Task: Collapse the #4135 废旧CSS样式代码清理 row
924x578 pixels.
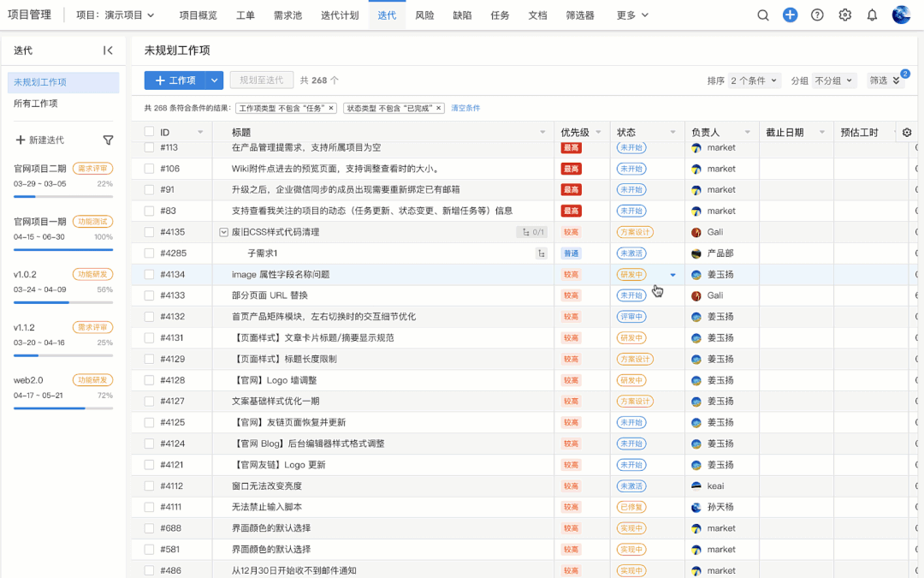Action: 223,232
